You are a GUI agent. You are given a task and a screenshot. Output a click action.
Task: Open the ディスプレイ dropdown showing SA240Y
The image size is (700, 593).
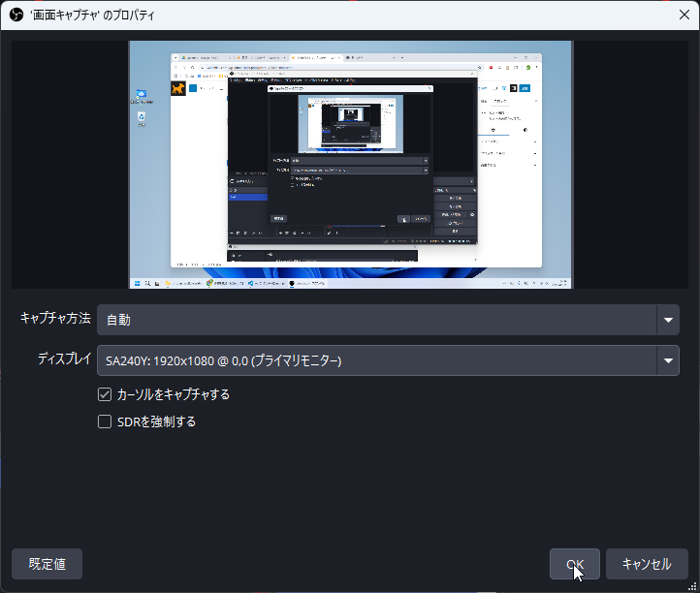(376, 360)
